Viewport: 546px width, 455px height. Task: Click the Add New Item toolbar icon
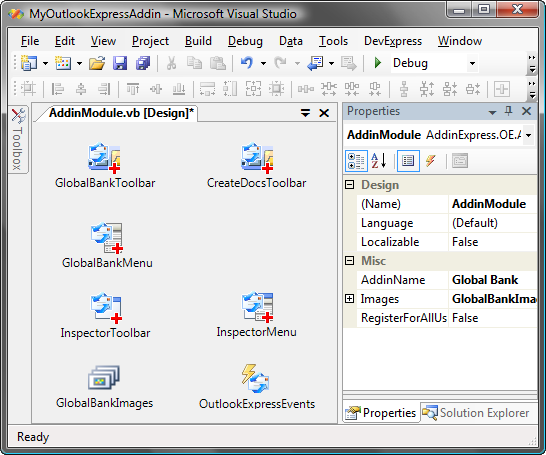63,63
